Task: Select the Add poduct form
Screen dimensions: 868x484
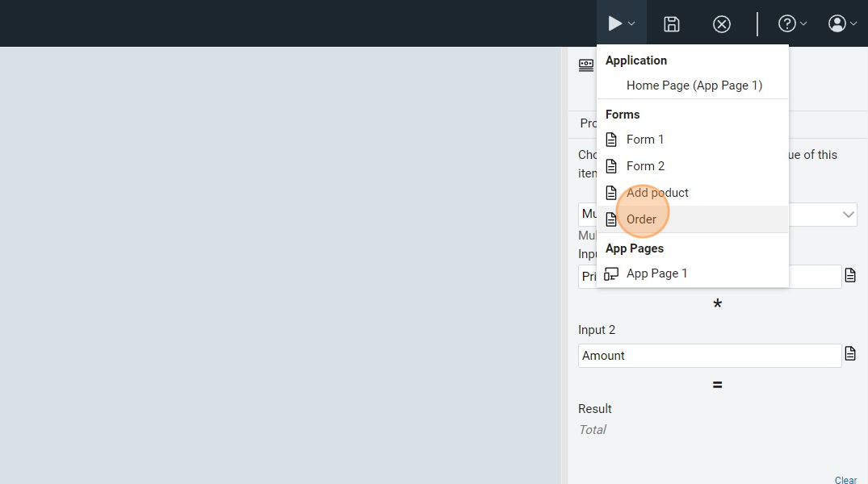Action: 656,193
